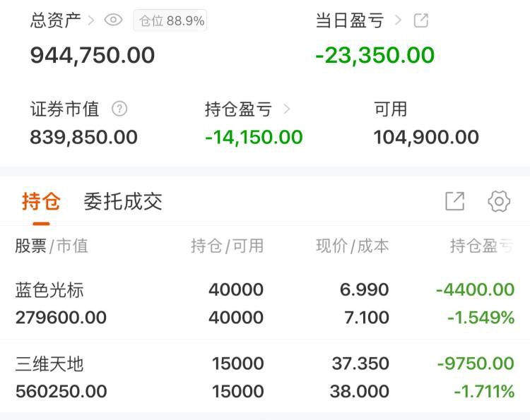Sort by 持仓盈亏 column header
The width and height of the screenshot is (530, 420).
click(482, 246)
